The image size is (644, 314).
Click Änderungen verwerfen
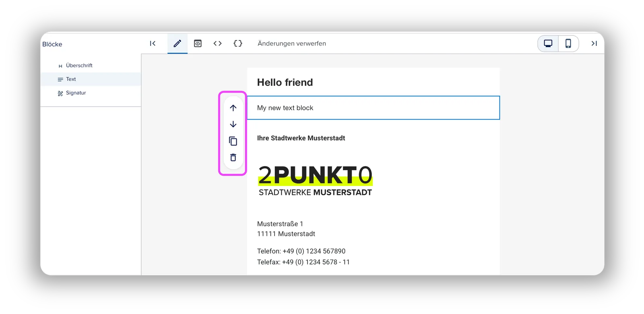coord(292,43)
